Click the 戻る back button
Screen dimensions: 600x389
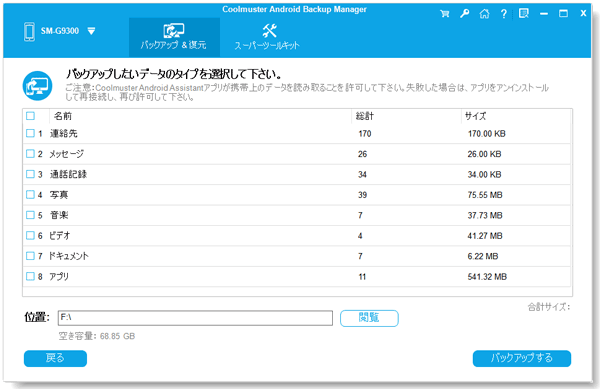pyautogui.click(x=55, y=358)
